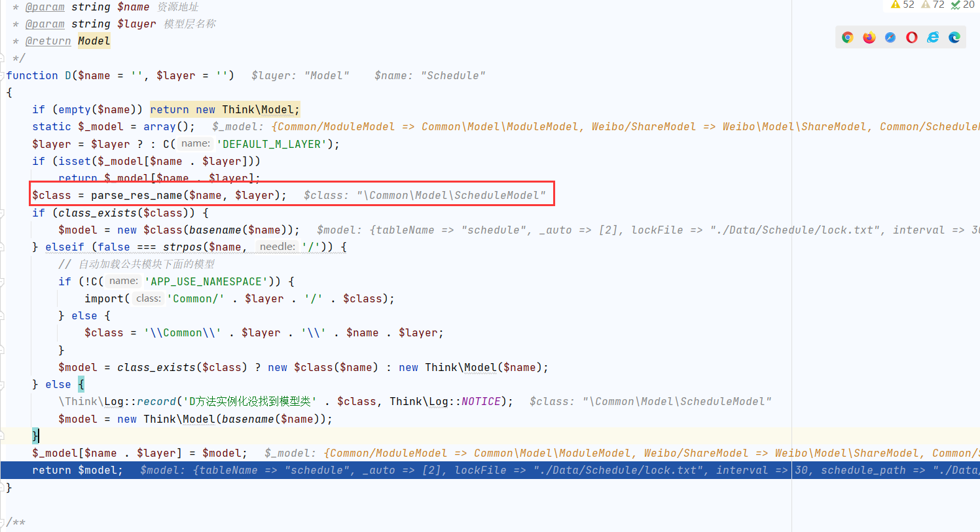Click the second @param tag for $layer
Screen dimensions: 980x532
point(45,24)
